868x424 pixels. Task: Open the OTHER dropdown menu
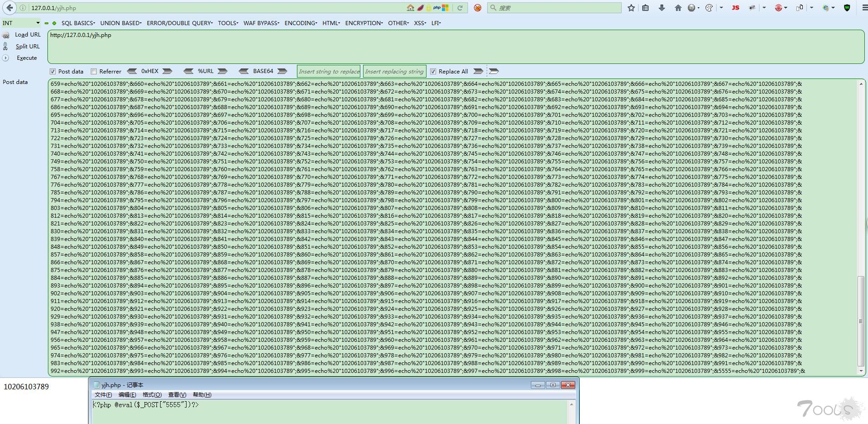point(399,23)
